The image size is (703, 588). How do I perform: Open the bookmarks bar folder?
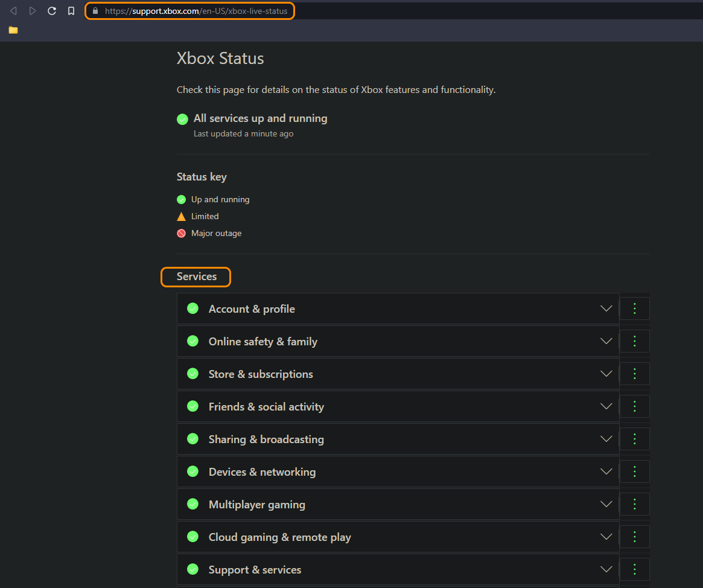(13, 30)
